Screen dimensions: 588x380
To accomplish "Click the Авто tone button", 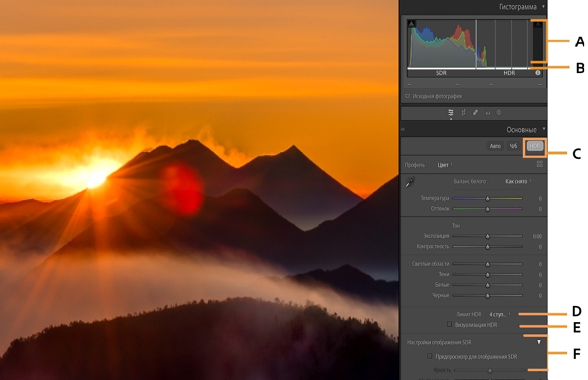I will click(x=495, y=146).
